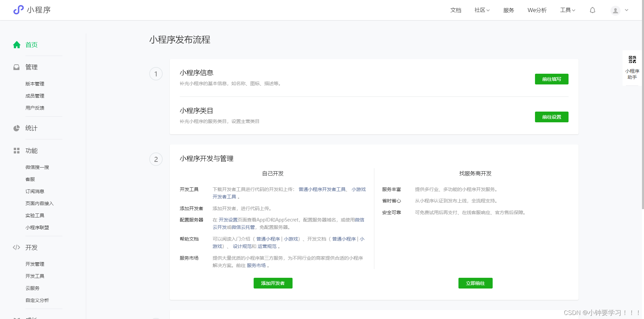Open the 小游戏开发者工具 link
This screenshot has height=319, width=644.
point(359,189)
